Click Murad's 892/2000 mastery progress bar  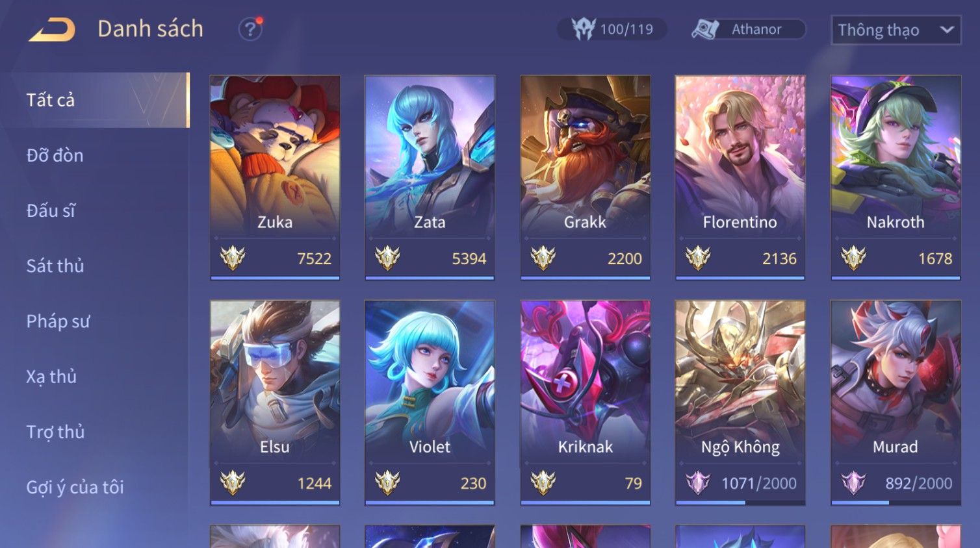(x=896, y=503)
